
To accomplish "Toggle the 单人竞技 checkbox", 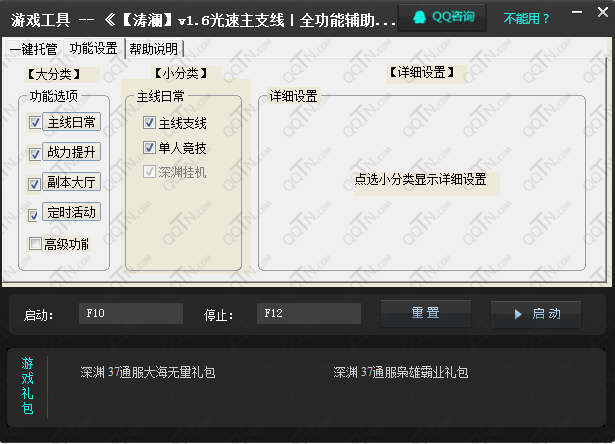I will (150, 148).
